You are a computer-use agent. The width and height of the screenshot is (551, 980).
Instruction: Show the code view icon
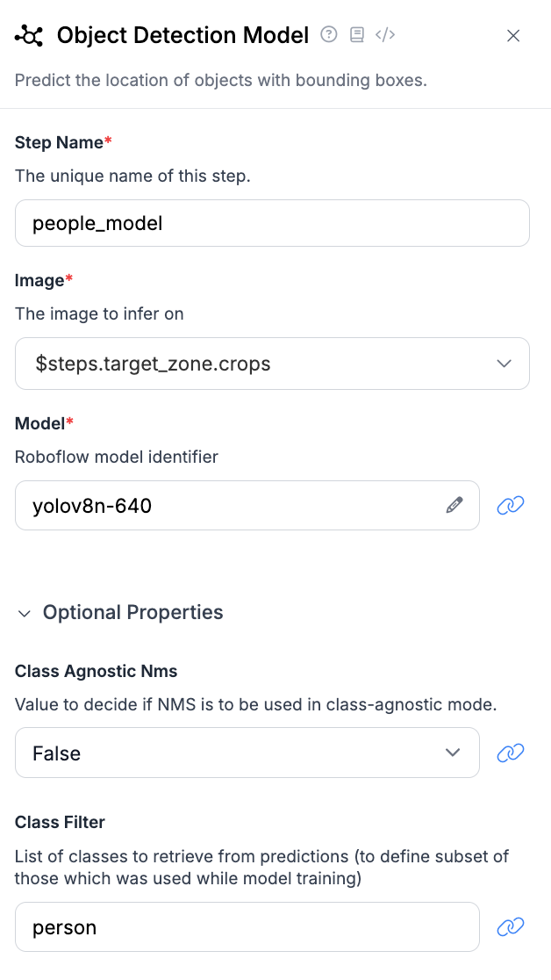pos(385,35)
